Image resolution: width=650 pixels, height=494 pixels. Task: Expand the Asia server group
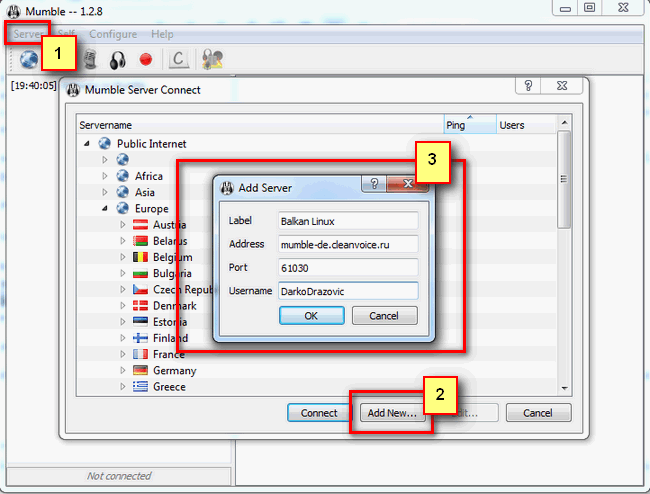104,192
